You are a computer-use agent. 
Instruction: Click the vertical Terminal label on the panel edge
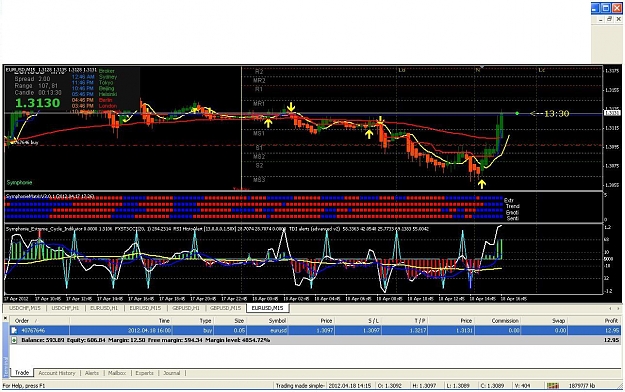coord(6,366)
